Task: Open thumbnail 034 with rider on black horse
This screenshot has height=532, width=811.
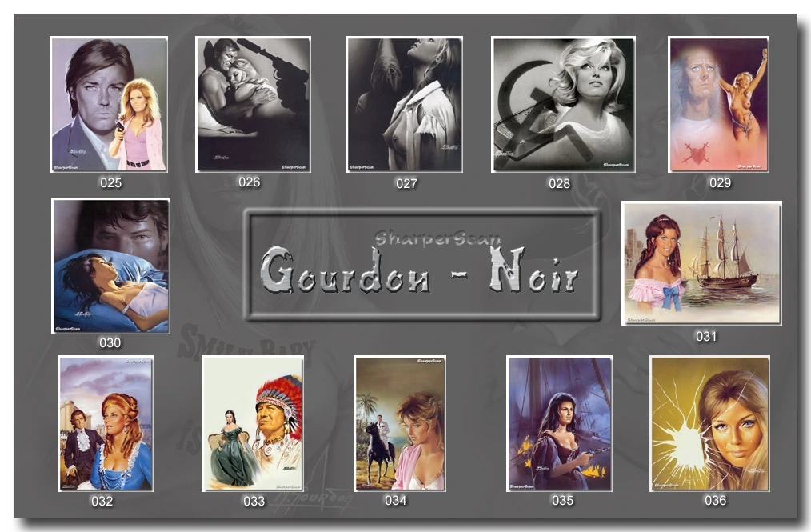Action: tap(400, 423)
